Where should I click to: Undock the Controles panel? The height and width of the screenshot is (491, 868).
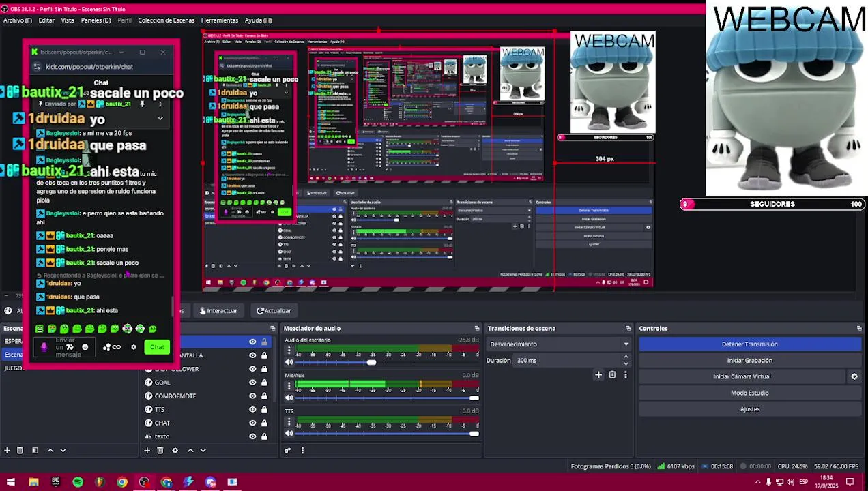tap(859, 328)
